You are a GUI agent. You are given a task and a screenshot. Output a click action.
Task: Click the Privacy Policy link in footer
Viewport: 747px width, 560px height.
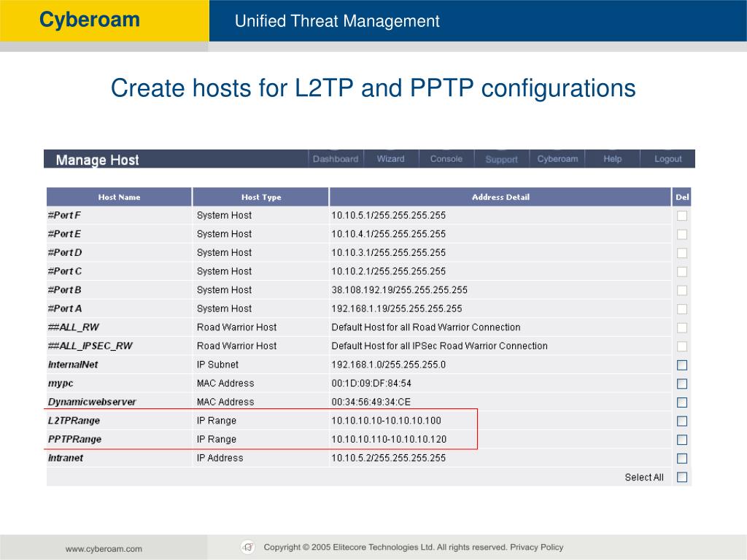pos(536,547)
